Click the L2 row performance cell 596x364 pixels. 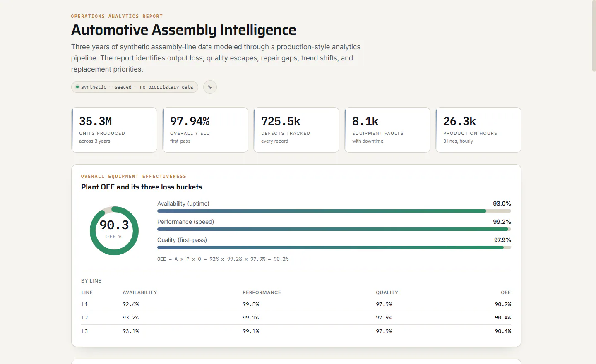pos(251,318)
